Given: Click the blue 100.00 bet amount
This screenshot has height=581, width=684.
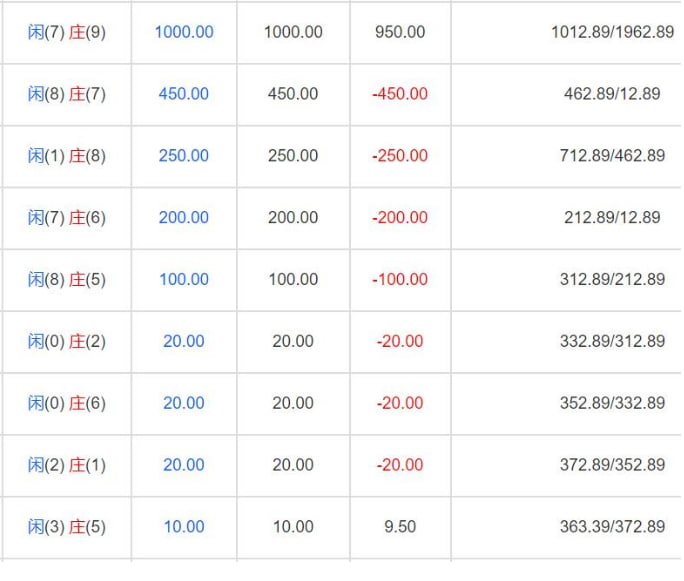Looking at the screenshot, I should point(184,280).
